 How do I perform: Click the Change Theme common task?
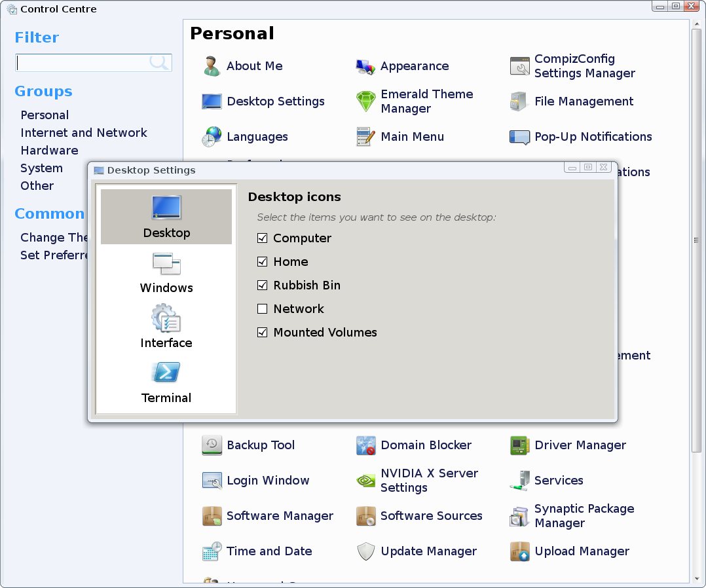54,237
